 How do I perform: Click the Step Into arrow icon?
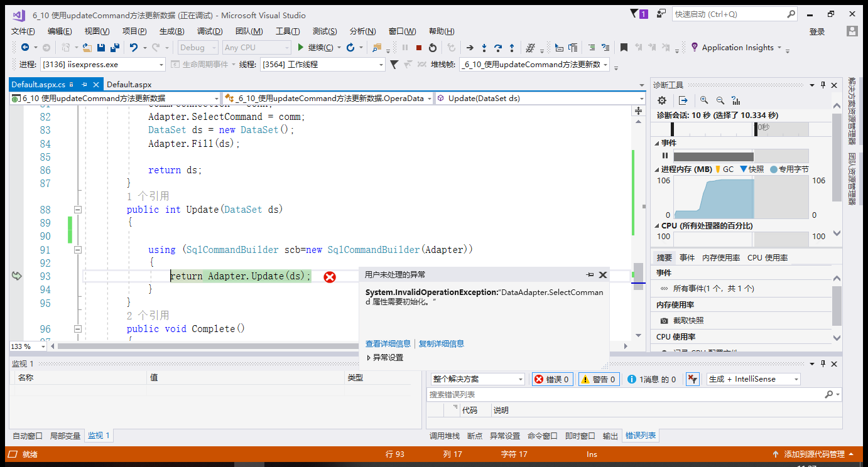tap(484, 48)
